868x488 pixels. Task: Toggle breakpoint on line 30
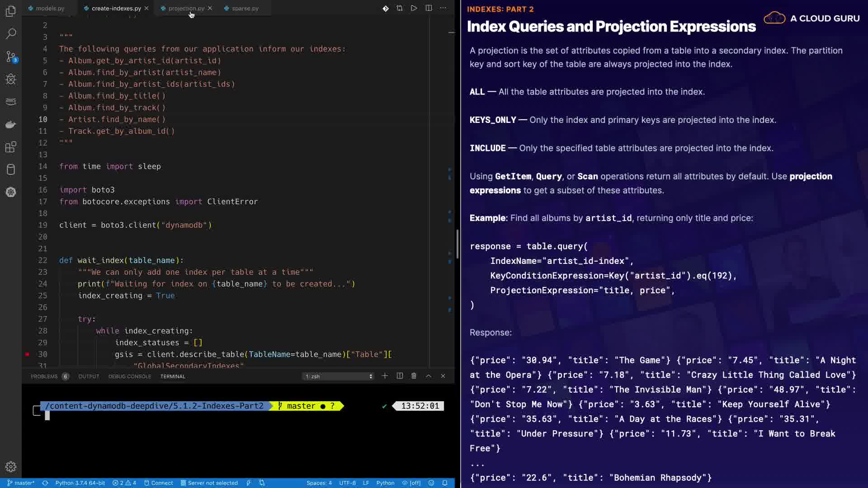[x=27, y=354]
